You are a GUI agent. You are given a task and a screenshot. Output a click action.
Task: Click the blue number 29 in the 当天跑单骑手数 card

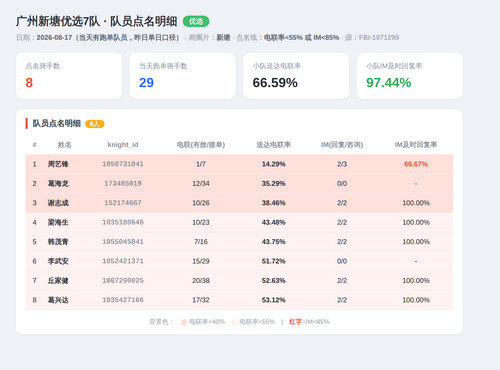[x=146, y=83]
